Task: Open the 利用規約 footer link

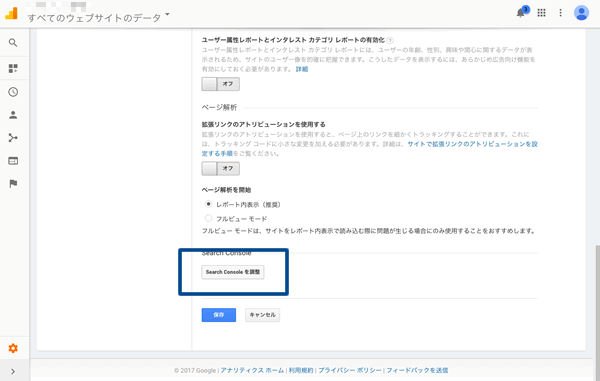Action: pyautogui.click(x=301, y=370)
